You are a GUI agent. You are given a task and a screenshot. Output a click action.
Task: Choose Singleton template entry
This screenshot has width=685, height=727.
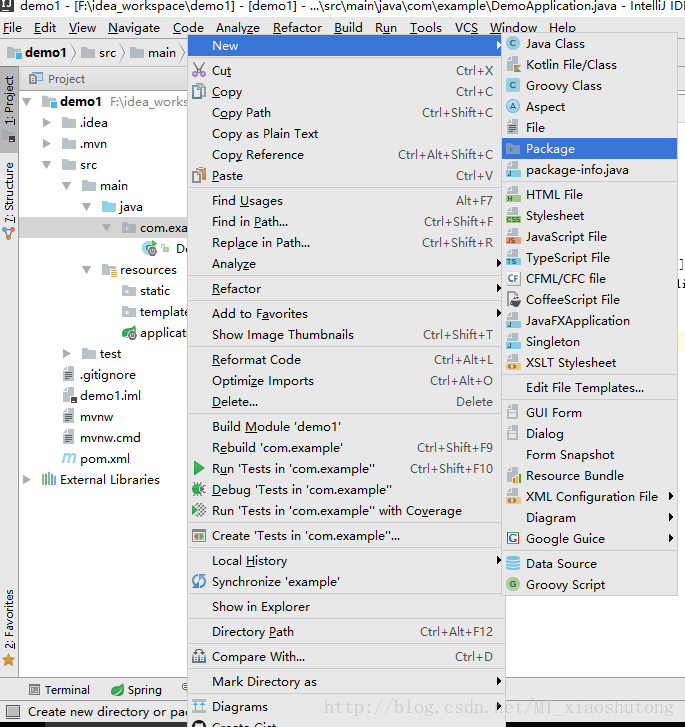589,342
